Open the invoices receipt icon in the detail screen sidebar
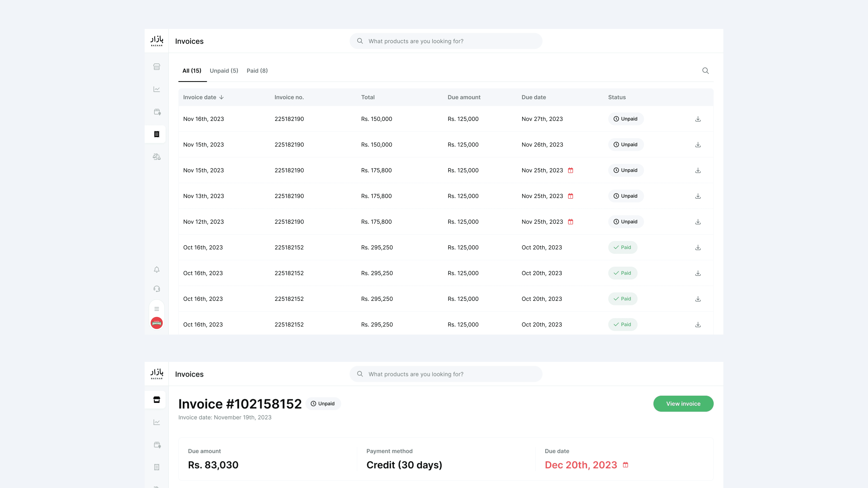868x488 pixels. point(157,467)
